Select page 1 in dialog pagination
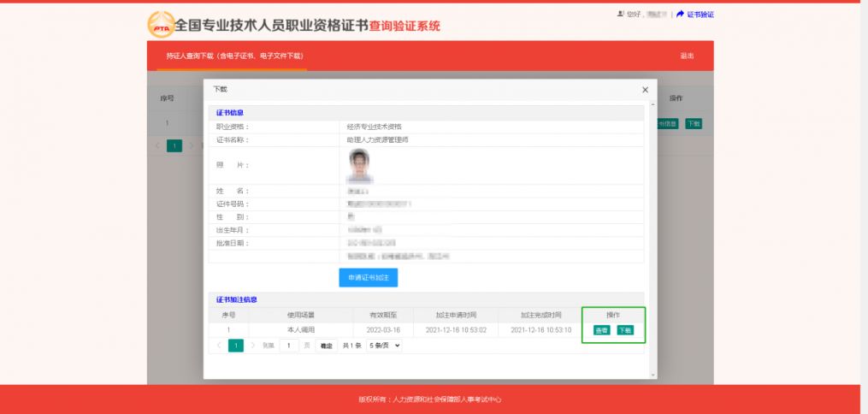The width and height of the screenshot is (868, 414). [x=236, y=346]
